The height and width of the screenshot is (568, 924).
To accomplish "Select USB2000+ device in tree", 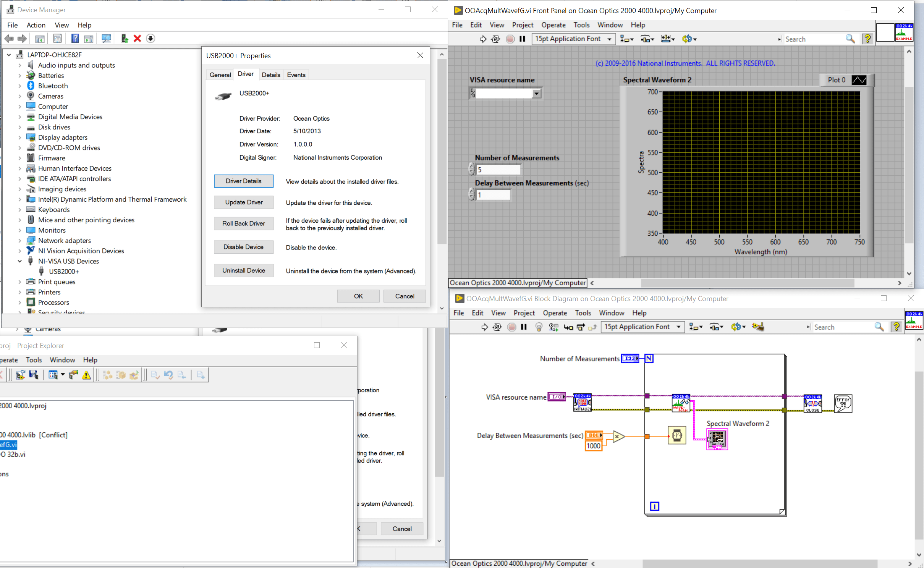I will [63, 272].
